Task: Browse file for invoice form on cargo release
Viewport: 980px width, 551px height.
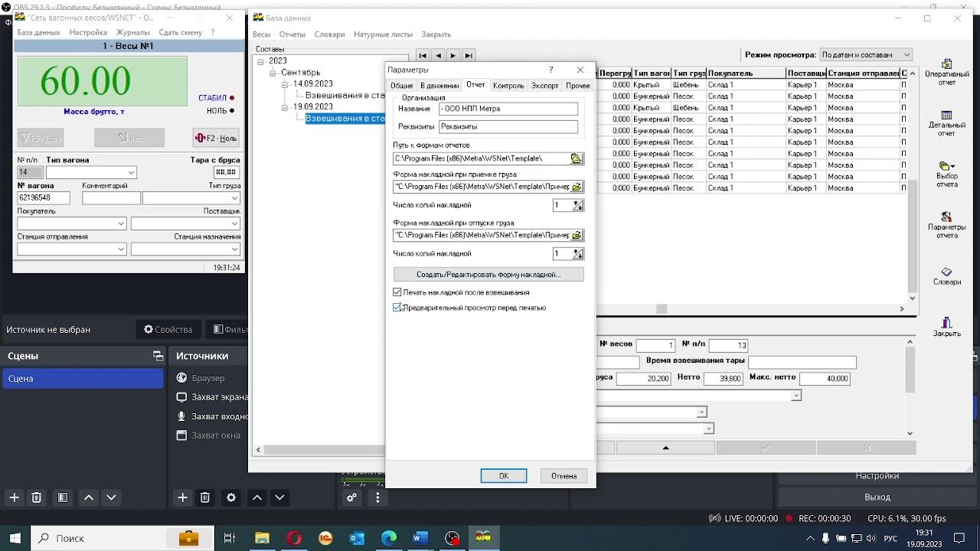Action: pos(577,235)
